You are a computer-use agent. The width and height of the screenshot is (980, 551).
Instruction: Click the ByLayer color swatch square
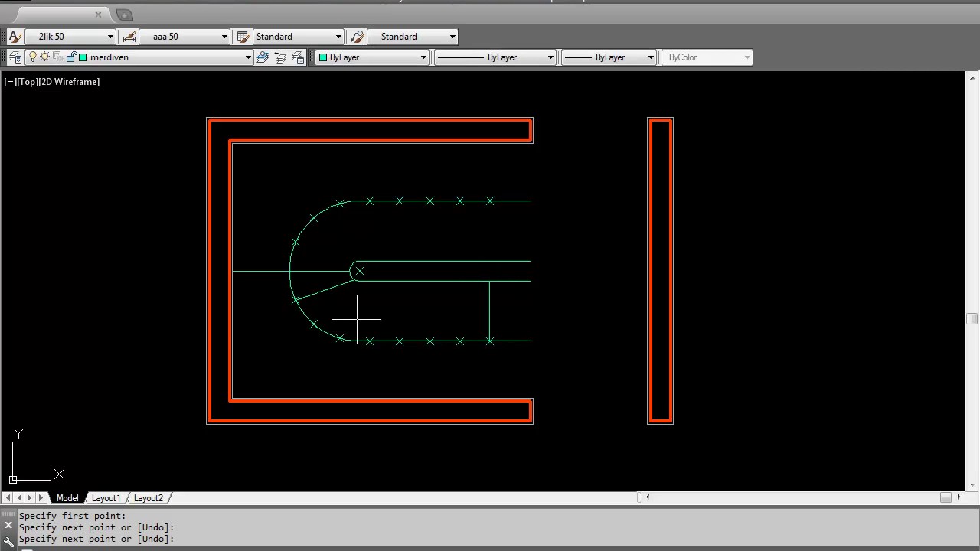point(323,57)
